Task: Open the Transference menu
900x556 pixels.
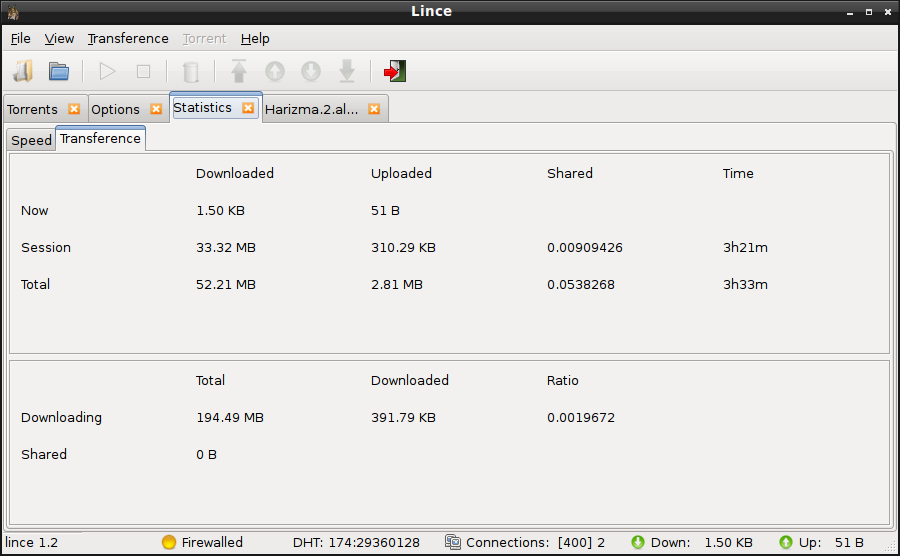Action: 128,38
